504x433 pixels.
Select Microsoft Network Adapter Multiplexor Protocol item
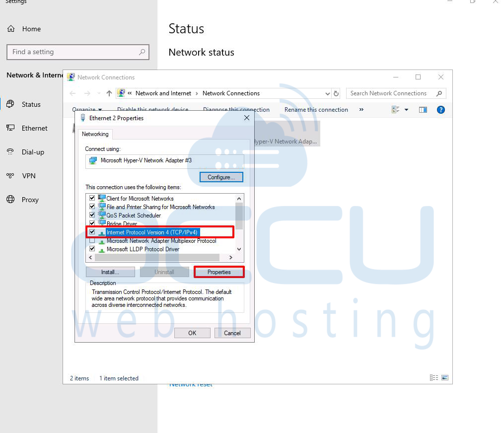pos(161,241)
